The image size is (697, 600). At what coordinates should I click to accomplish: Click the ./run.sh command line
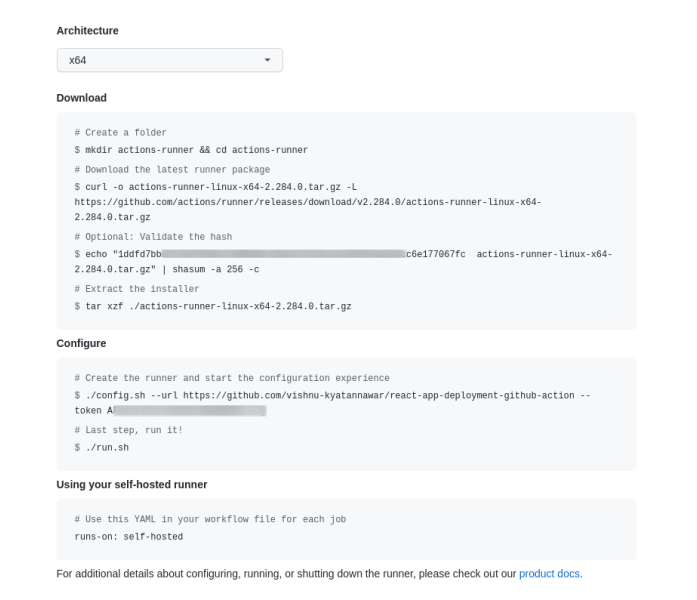(x=105, y=447)
